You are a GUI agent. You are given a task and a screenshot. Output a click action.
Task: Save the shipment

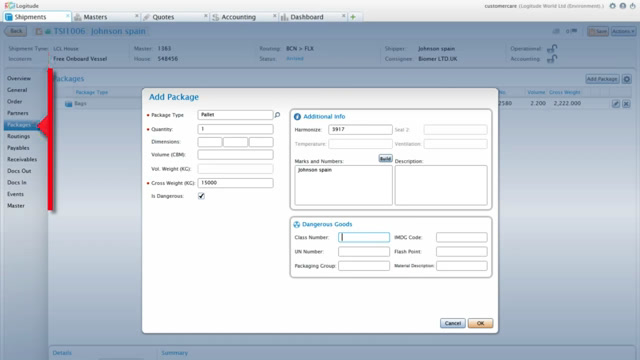[x=598, y=31]
